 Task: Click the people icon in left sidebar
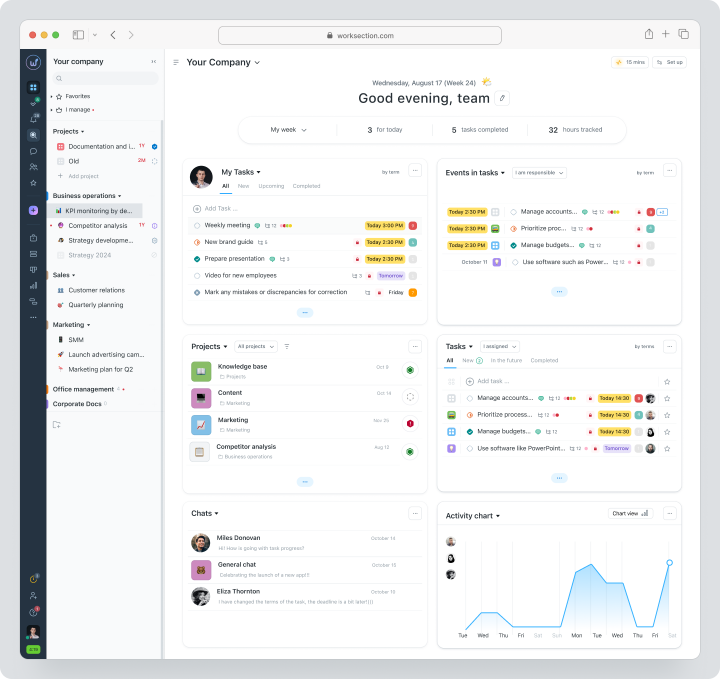click(33, 167)
